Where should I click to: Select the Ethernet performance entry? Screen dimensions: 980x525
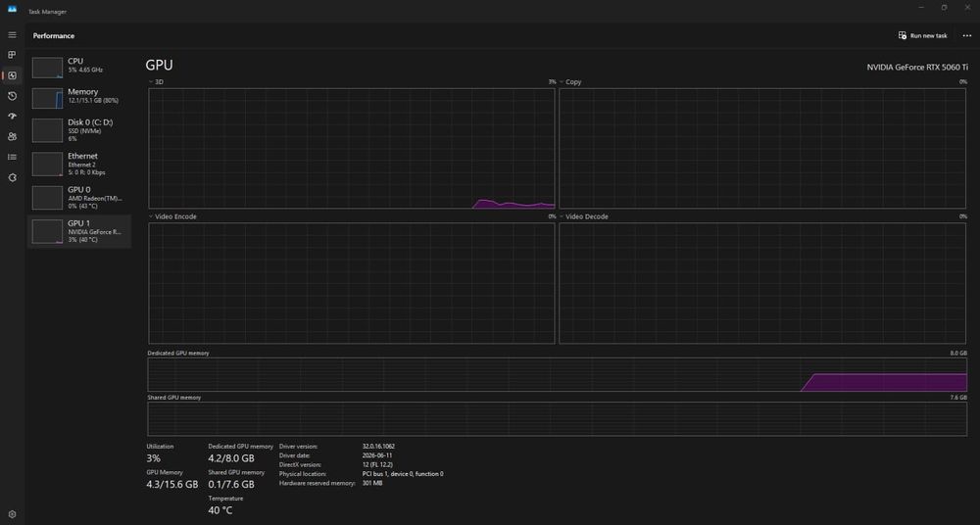click(x=78, y=164)
